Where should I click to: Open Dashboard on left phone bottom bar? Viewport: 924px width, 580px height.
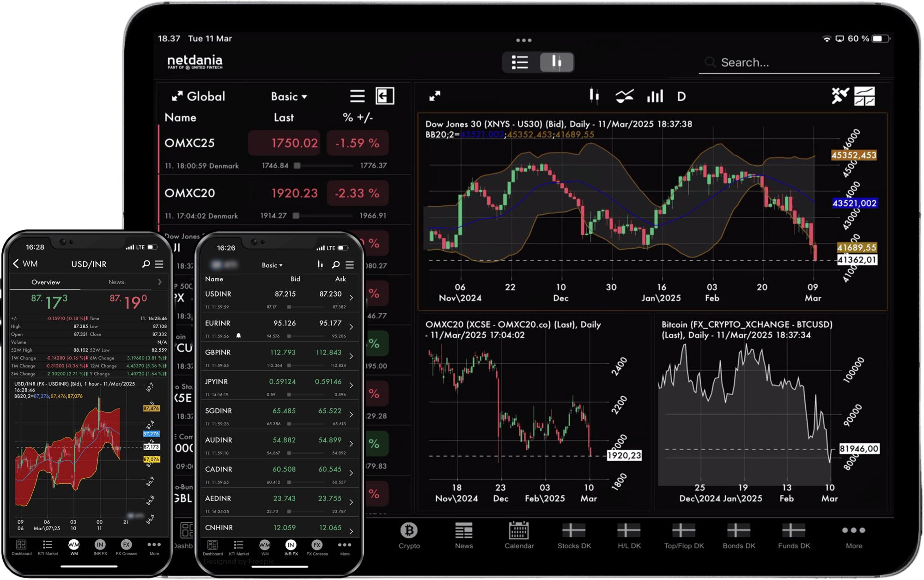tap(21, 547)
